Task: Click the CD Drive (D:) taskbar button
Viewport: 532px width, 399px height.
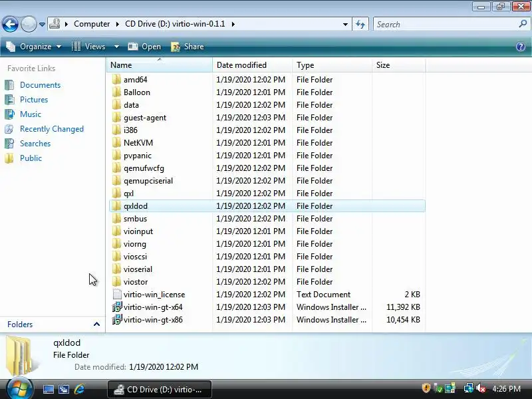Action: click(160, 390)
